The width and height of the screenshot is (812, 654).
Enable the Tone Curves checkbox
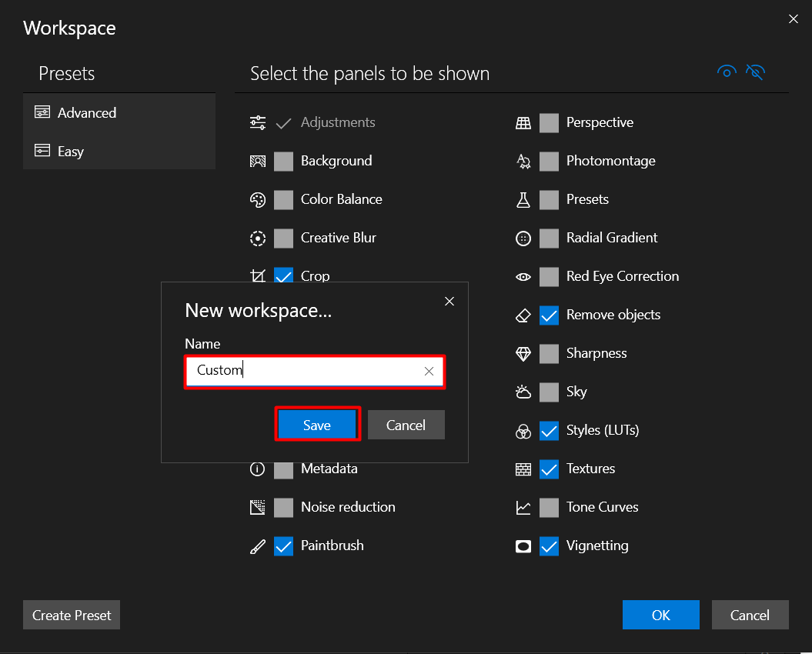[549, 508]
